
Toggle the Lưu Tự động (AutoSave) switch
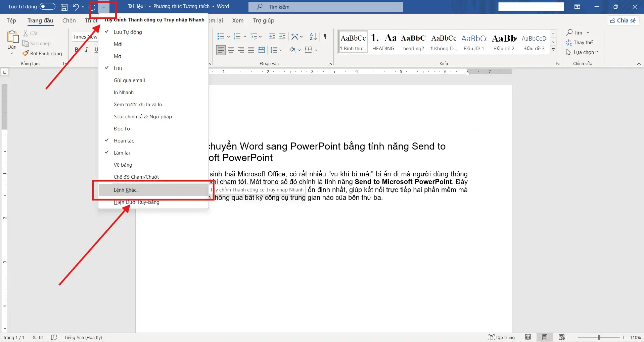tap(48, 7)
